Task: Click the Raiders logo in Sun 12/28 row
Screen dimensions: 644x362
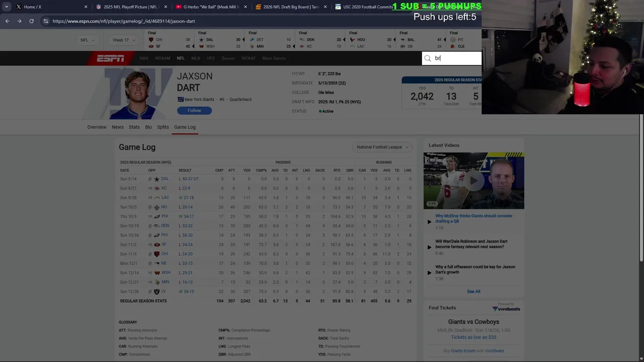Action: 156,292
